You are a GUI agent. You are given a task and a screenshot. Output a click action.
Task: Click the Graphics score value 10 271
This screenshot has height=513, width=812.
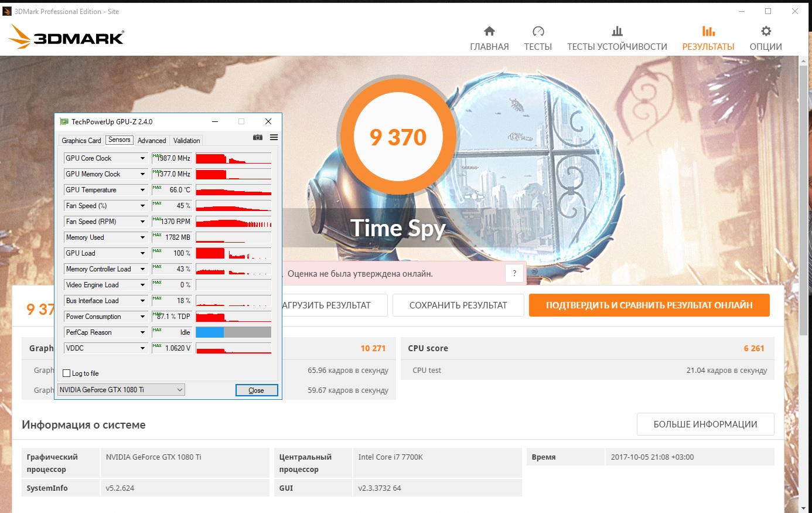click(x=373, y=348)
